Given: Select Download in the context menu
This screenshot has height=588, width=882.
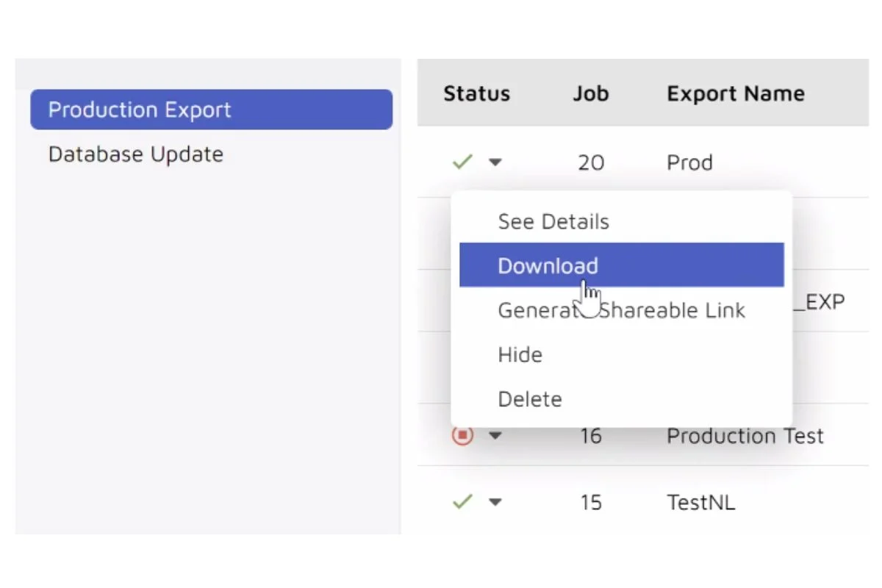Looking at the screenshot, I should [x=548, y=265].
